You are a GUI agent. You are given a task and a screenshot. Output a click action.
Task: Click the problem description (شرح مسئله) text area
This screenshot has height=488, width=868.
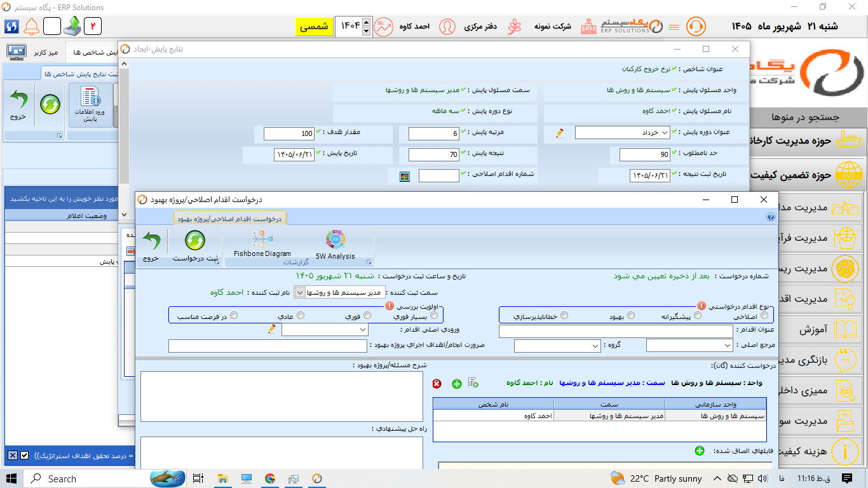pyautogui.click(x=281, y=396)
